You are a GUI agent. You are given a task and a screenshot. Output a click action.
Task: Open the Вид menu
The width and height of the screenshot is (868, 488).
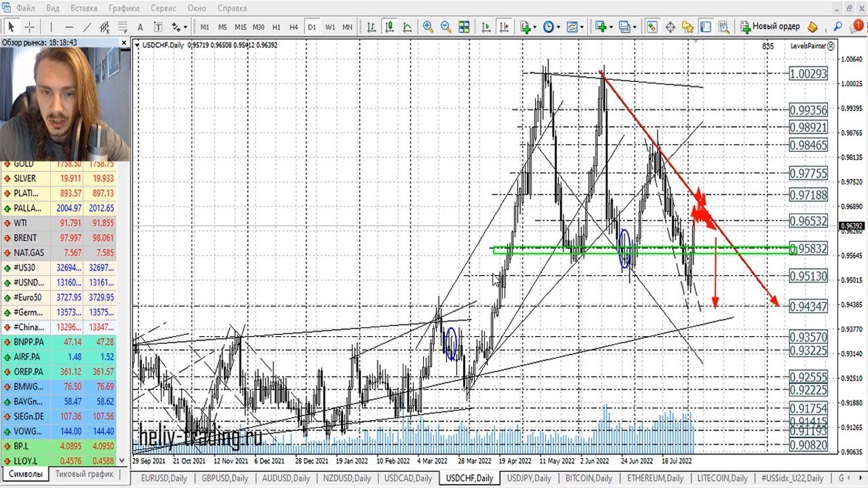pyautogui.click(x=53, y=8)
